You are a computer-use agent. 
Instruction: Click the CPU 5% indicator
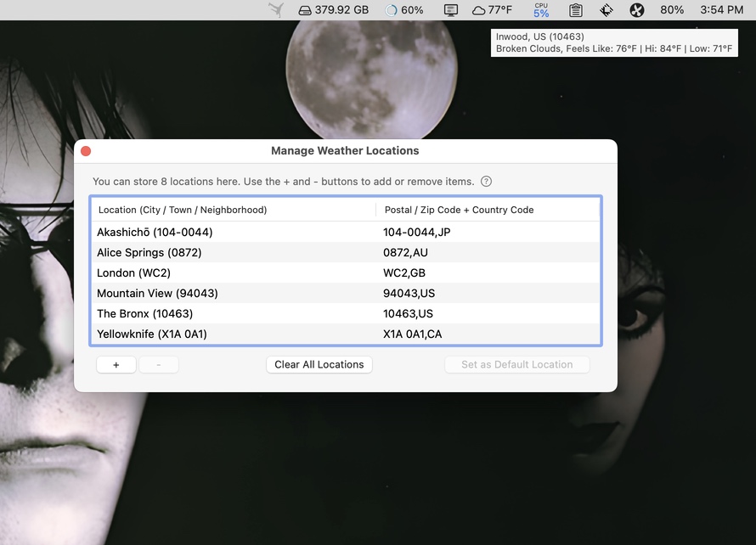pyautogui.click(x=541, y=10)
